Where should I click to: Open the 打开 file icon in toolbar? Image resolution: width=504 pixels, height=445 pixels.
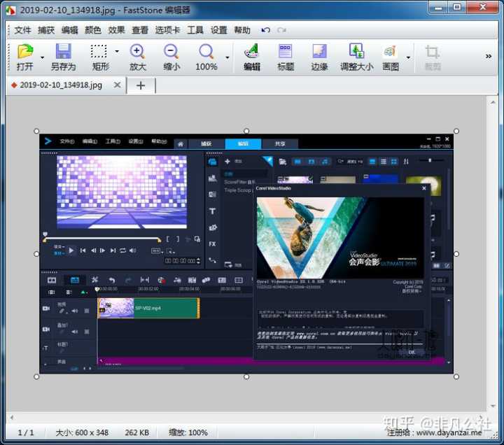25,51
